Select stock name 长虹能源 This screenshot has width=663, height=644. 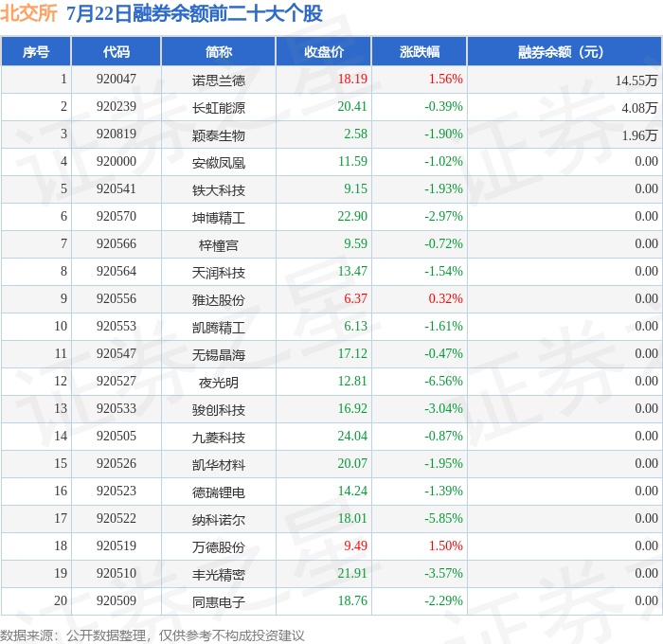click(x=219, y=107)
